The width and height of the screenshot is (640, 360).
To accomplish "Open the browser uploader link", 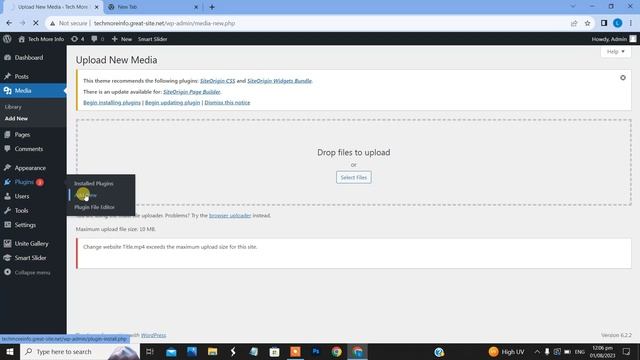I will [230, 216].
